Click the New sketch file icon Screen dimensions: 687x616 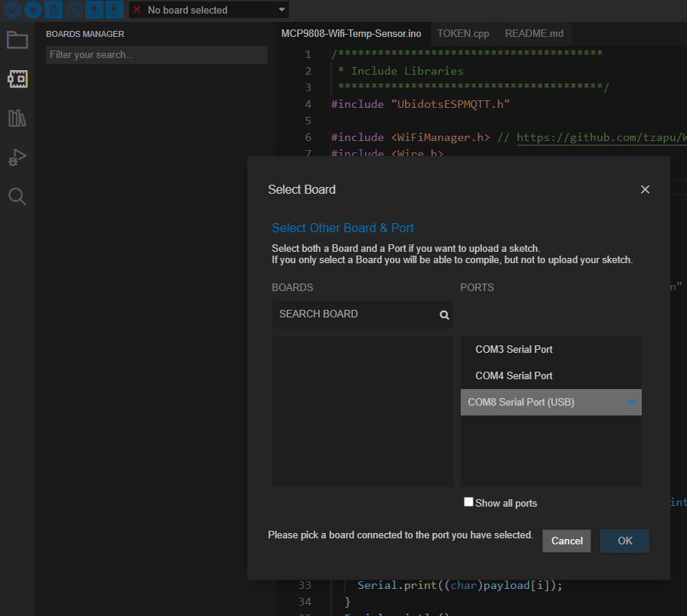54,10
